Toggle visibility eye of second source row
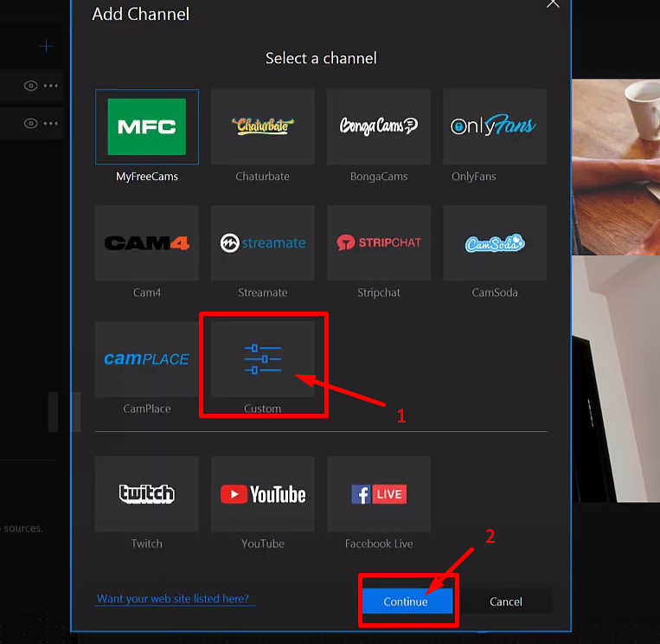660x644 pixels. pos(30,124)
